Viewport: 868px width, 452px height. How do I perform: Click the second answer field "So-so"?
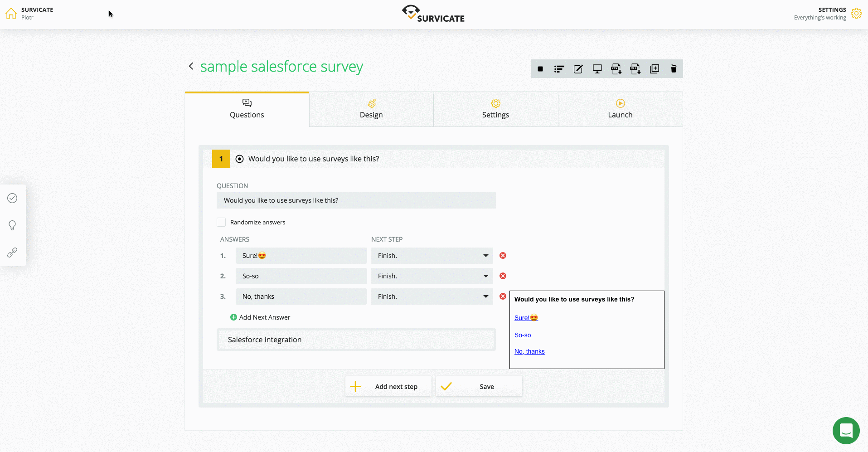301,276
